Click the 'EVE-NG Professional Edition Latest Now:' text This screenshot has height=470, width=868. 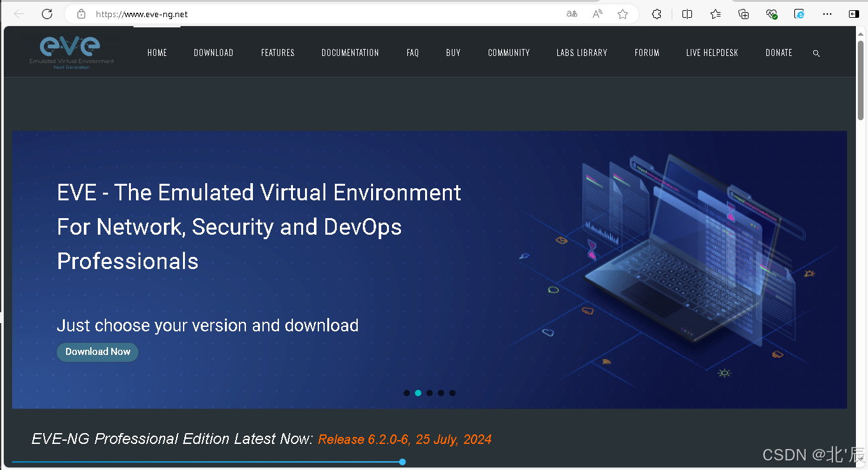tap(172, 439)
